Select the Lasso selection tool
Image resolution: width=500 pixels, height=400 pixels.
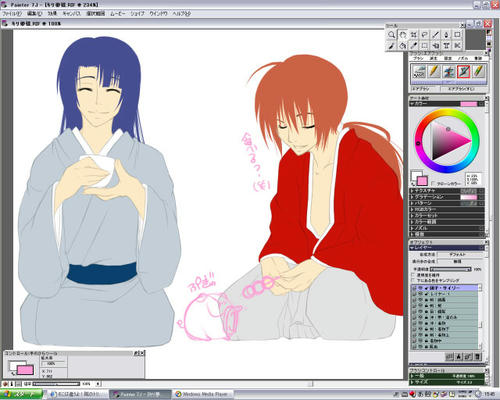click(424, 35)
